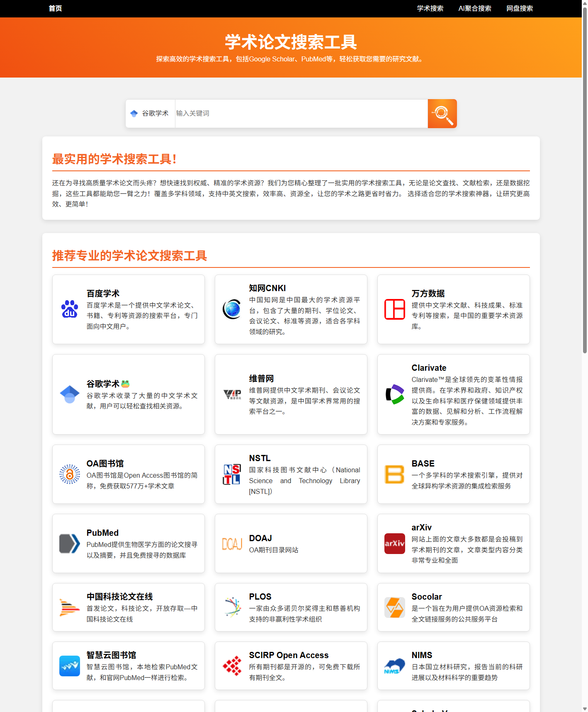The height and width of the screenshot is (712, 588).
Task: Open the SCIRP Open Access title link
Action: point(289,655)
